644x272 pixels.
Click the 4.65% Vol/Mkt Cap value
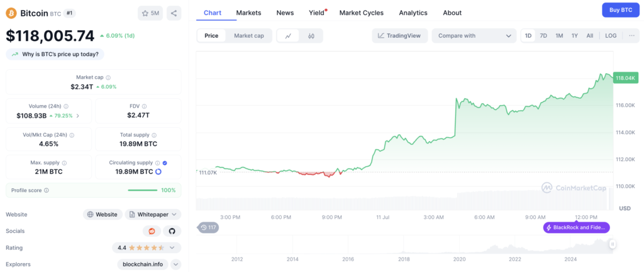(49, 144)
